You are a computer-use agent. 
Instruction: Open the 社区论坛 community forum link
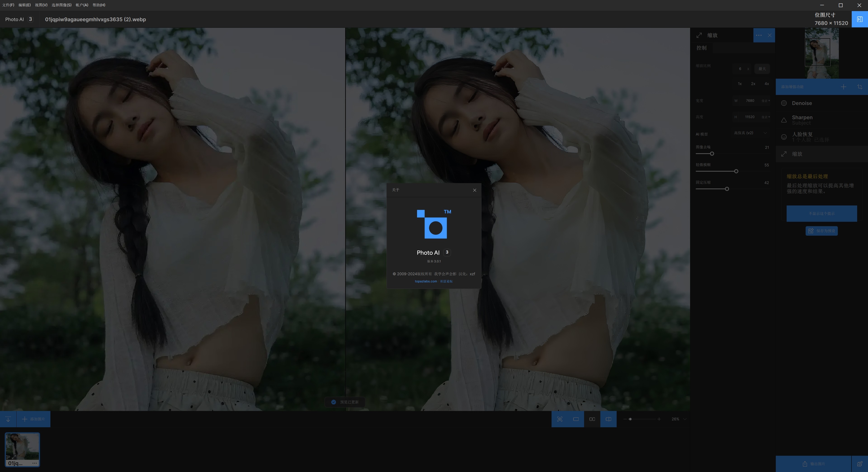tap(446, 281)
